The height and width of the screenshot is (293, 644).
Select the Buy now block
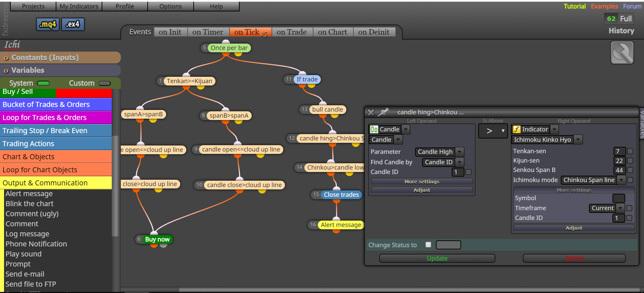click(x=157, y=239)
